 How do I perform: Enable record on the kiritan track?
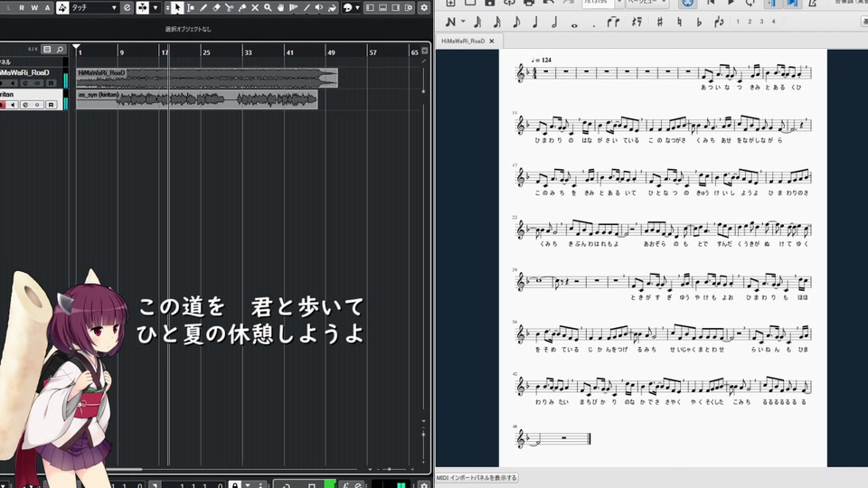click(4, 105)
